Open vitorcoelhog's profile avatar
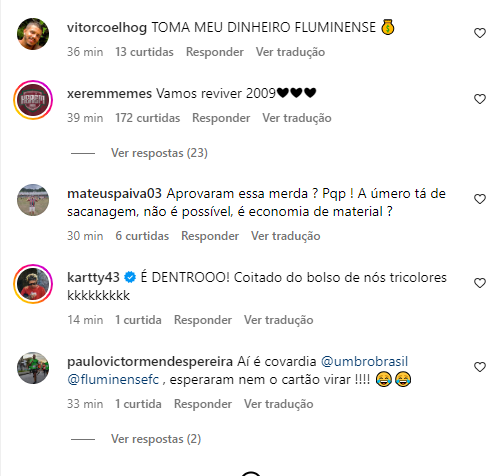498x476 pixels. 33,34
